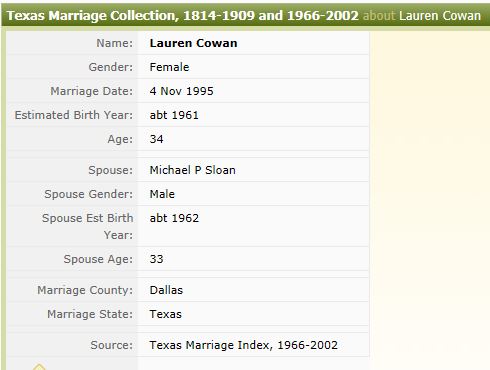Click the partial yellow icon below the Source label

click(x=39, y=367)
